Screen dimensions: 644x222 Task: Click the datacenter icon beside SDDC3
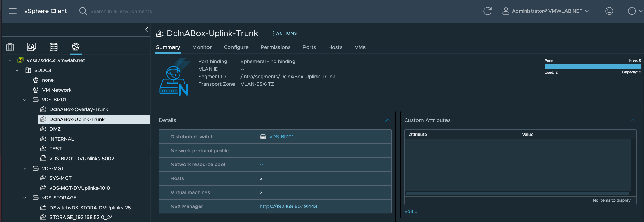coord(28,70)
